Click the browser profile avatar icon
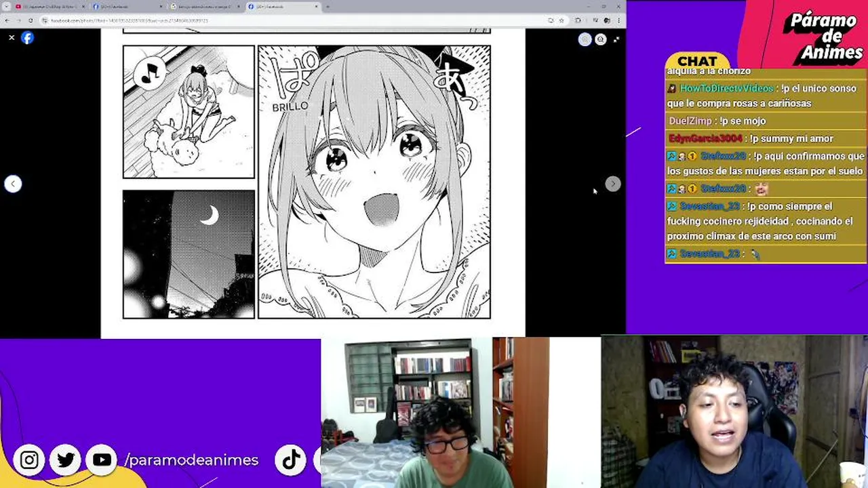This screenshot has height=488, width=868. 606,20
